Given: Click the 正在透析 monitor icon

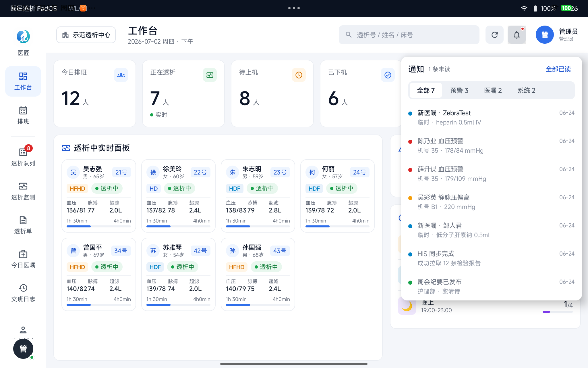Looking at the screenshot, I should [x=210, y=75].
